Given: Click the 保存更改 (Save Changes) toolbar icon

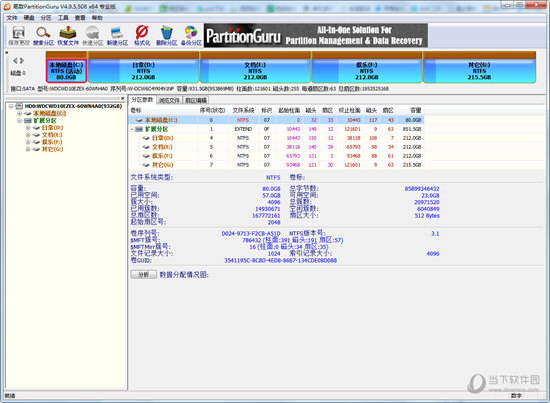Looking at the screenshot, I should point(19,36).
